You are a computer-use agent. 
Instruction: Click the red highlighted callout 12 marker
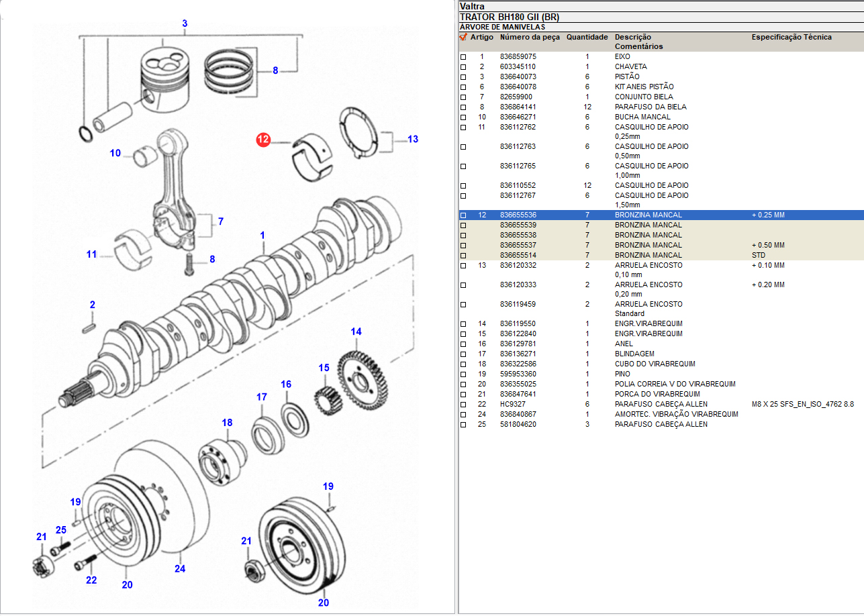click(x=263, y=140)
